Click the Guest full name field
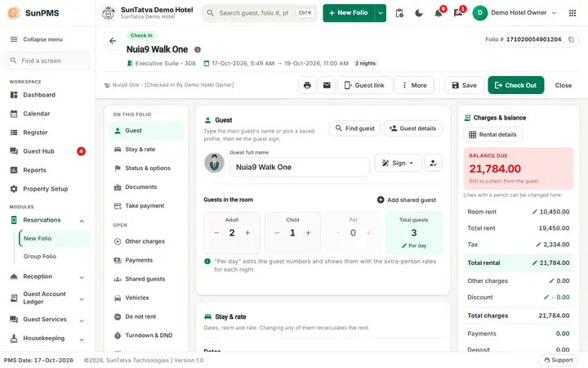 [x=299, y=167]
